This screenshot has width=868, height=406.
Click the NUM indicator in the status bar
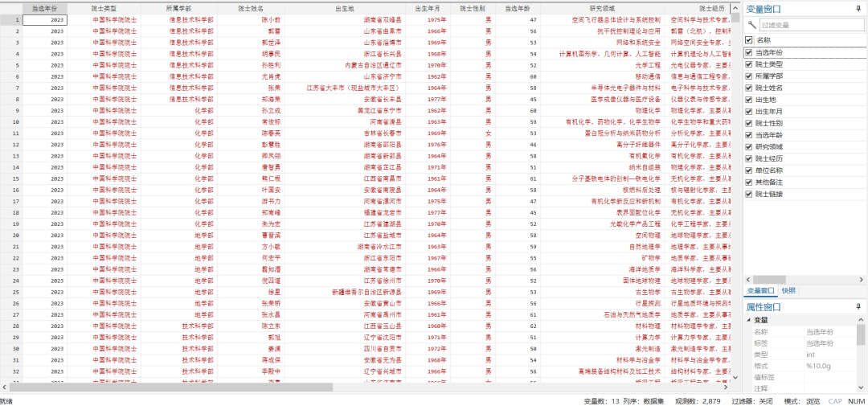point(857,400)
